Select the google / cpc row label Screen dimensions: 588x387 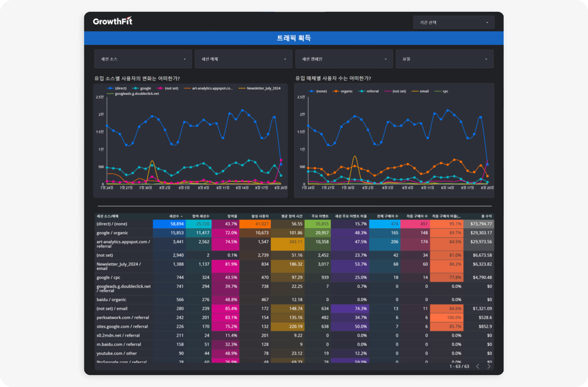click(108, 277)
